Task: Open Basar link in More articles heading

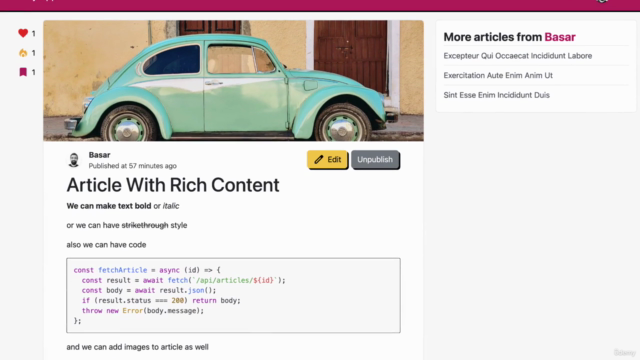Action: 560,37
